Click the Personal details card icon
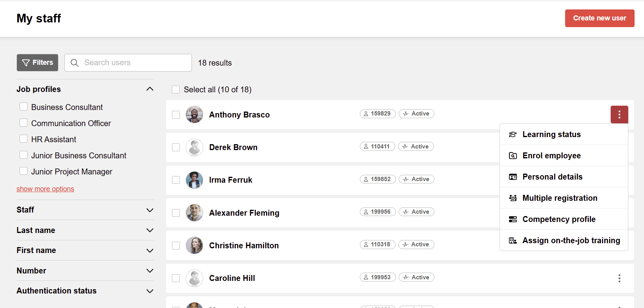 pyautogui.click(x=513, y=177)
